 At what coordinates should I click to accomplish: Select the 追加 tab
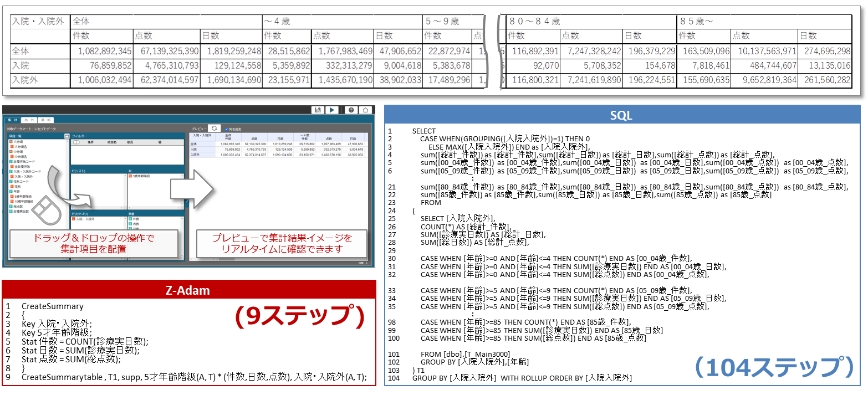coord(47,119)
